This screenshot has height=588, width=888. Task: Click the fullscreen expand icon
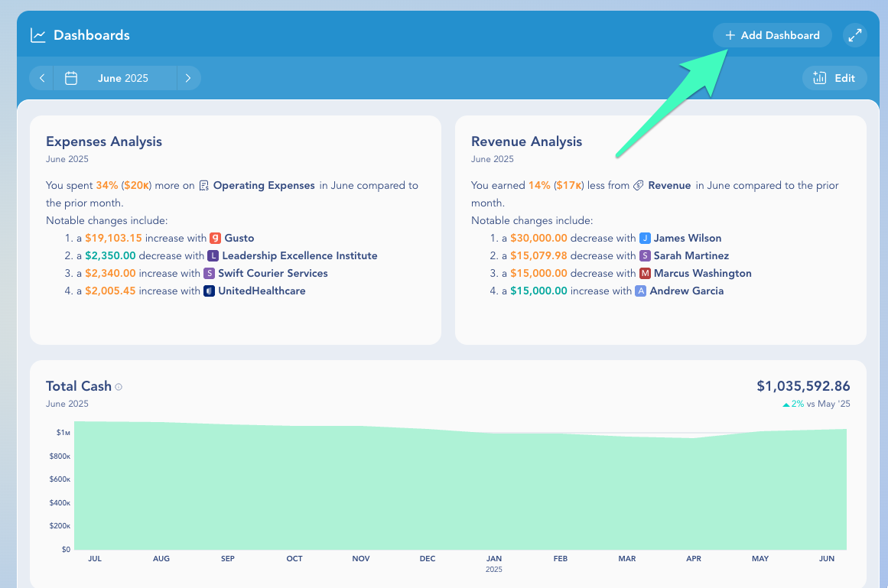855,35
